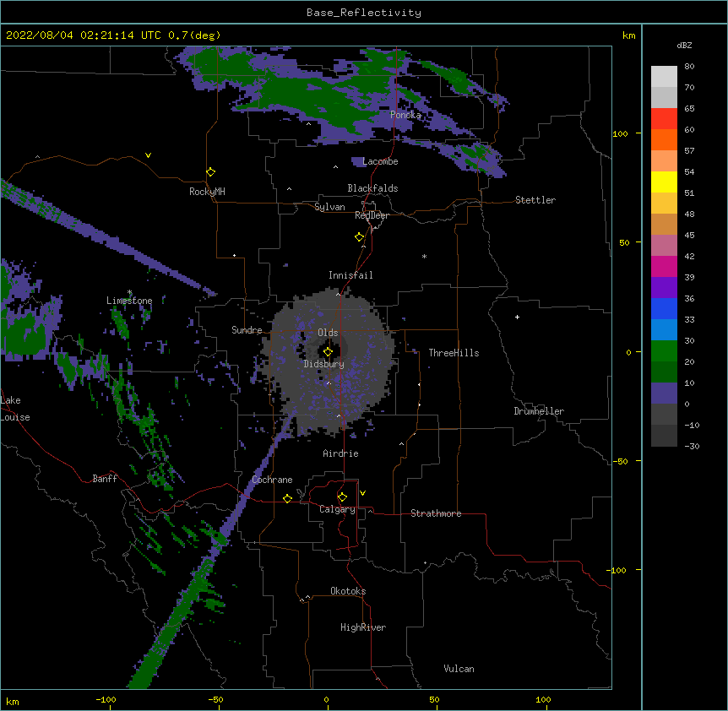Click the Ponoka city label

[x=405, y=115]
